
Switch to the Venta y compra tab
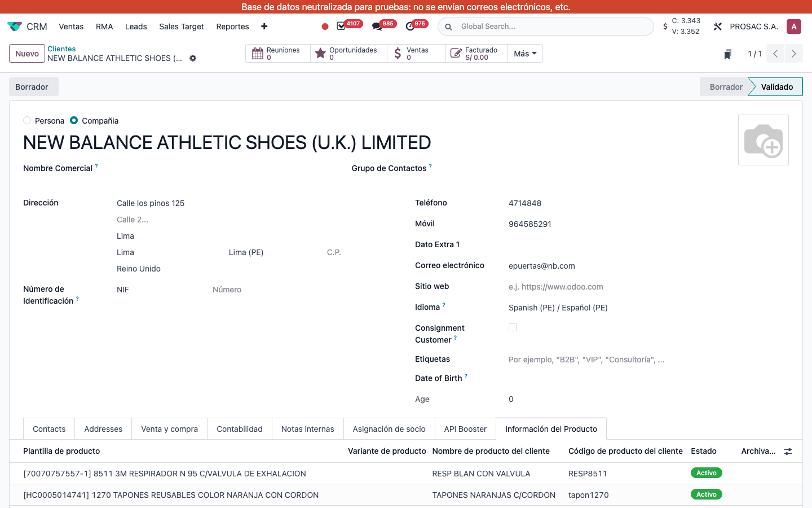(x=169, y=429)
